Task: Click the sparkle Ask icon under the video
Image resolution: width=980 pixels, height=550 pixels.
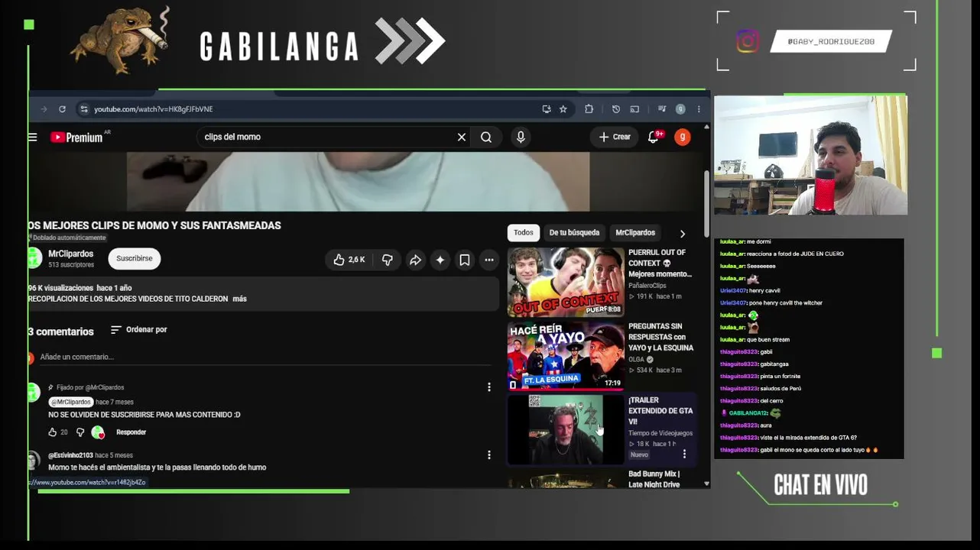Action: click(x=440, y=260)
